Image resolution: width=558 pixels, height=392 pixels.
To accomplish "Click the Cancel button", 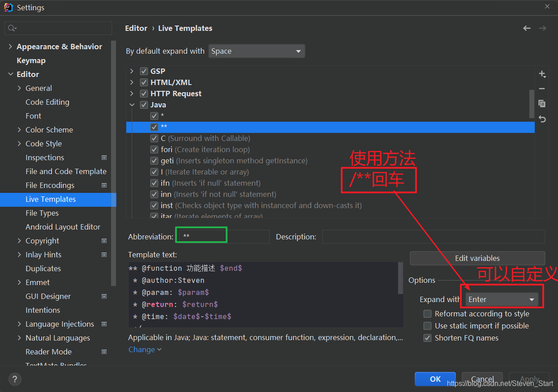I will coord(482,379).
